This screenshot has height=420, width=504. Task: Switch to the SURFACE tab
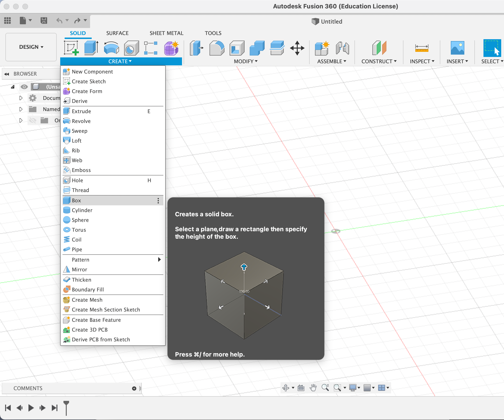[117, 33]
